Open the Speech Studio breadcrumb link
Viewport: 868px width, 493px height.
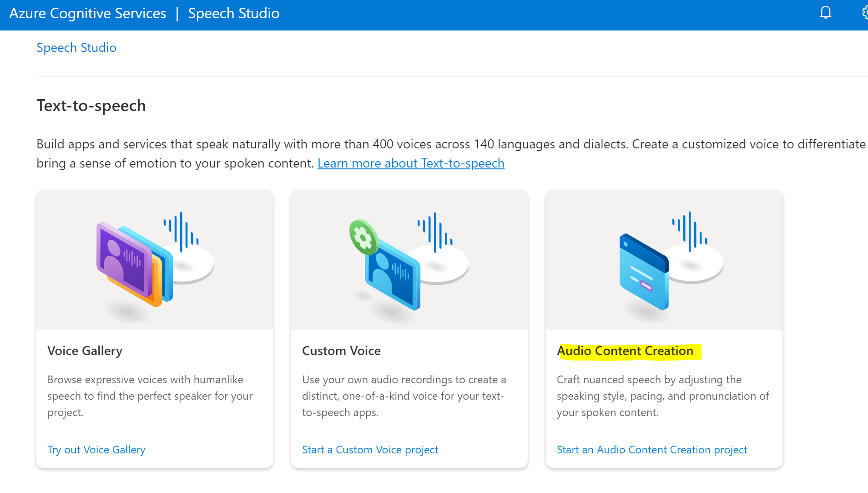coord(76,47)
